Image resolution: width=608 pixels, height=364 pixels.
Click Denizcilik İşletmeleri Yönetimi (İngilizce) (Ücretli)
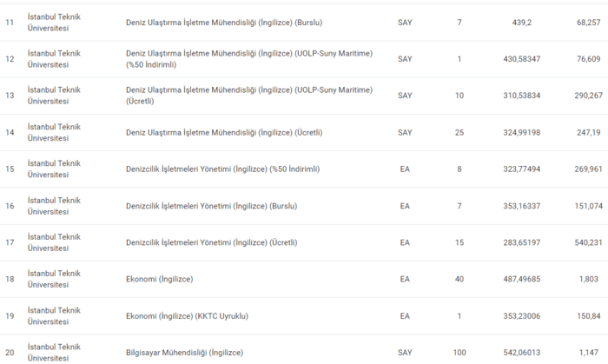point(213,242)
